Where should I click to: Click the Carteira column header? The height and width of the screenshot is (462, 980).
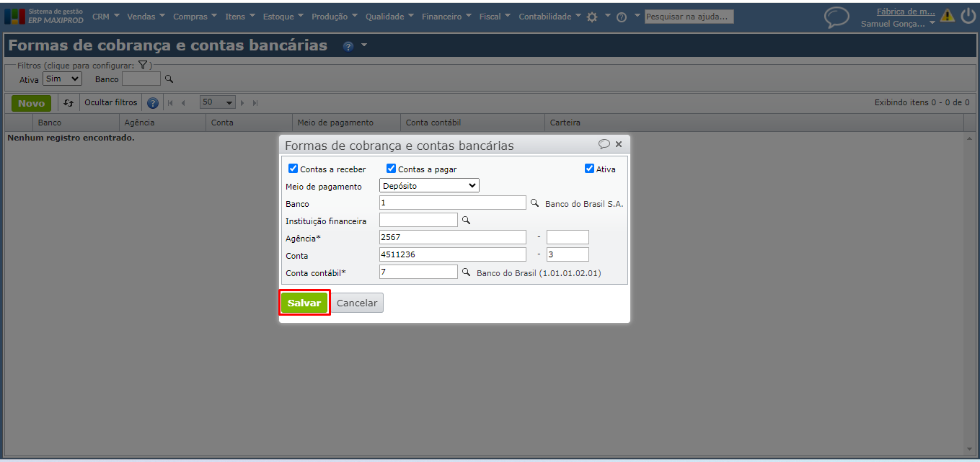[x=754, y=123]
